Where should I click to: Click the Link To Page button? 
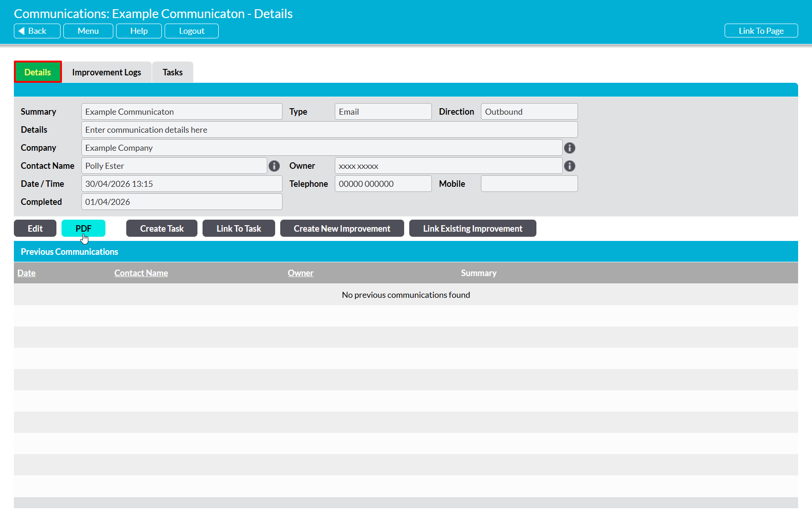point(761,31)
